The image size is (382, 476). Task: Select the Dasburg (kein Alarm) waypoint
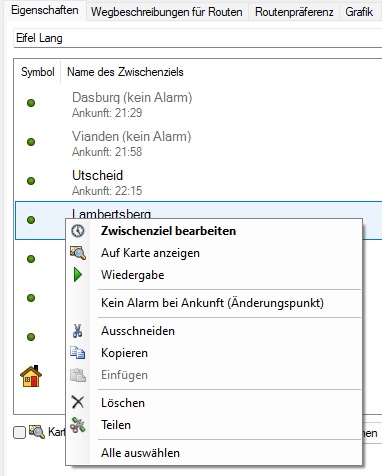pyautogui.click(x=198, y=104)
